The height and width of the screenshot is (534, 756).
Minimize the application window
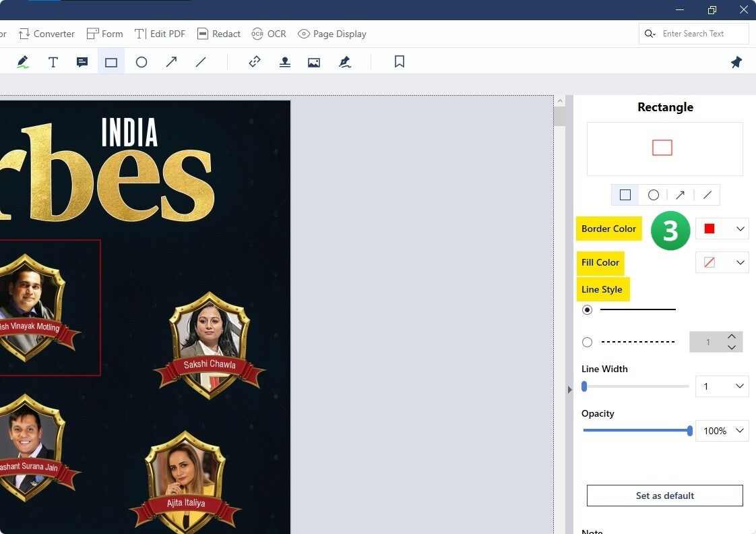(x=680, y=9)
